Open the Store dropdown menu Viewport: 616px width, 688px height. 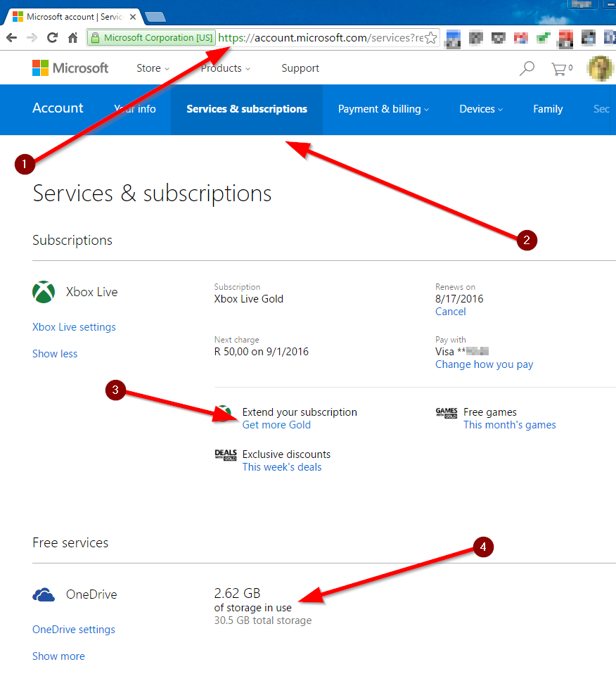(x=152, y=68)
